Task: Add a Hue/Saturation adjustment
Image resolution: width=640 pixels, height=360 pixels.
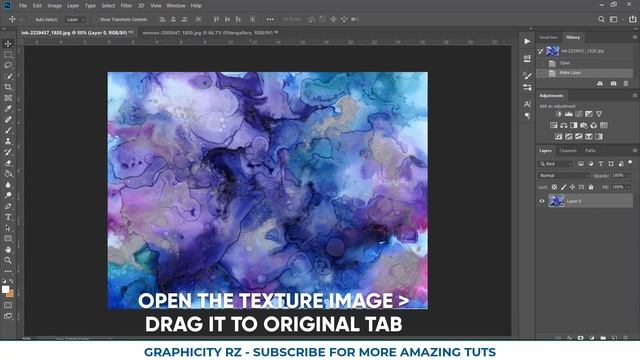Action: 553,125
